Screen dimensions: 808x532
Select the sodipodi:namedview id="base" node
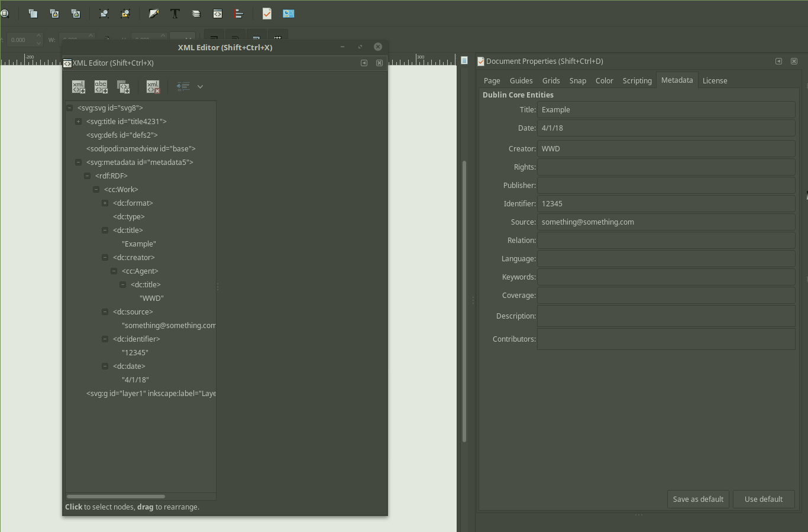141,148
